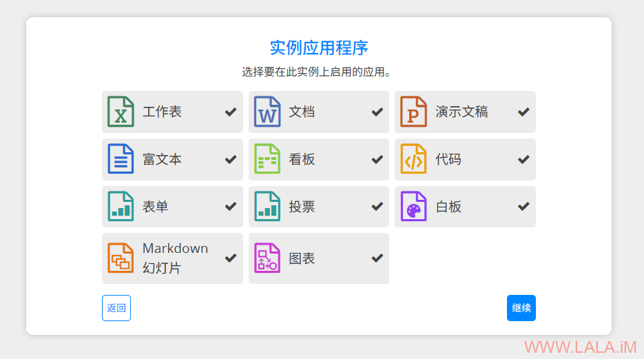Click the orange Markdown slides icon
This screenshot has height=359, width=644.
(x=121, y=258)
